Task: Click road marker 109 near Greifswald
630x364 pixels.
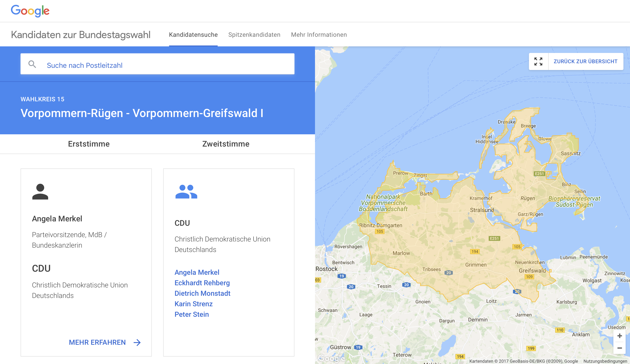Action: coord(529,277)
